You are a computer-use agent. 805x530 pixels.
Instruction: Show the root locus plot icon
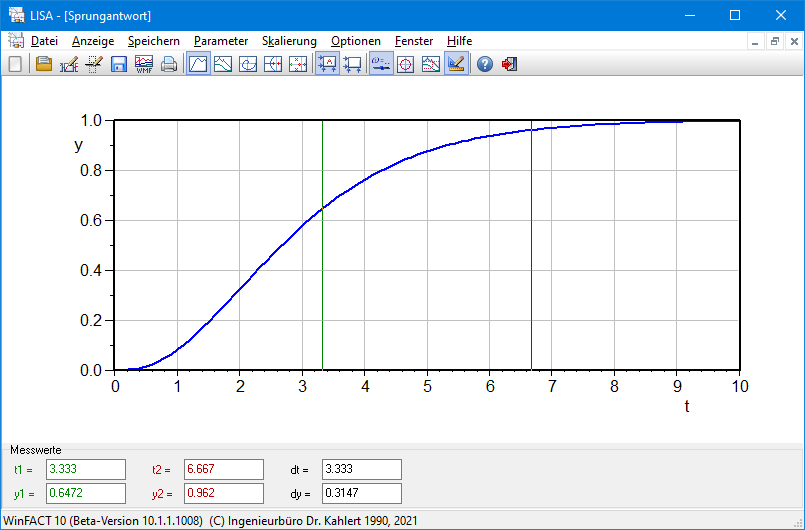tap(273, 64)
